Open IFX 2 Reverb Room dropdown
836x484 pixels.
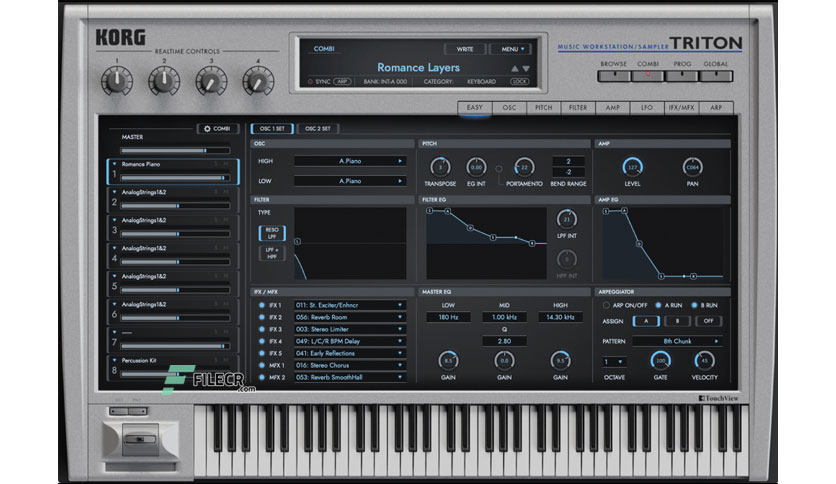[x=350, y=317]
